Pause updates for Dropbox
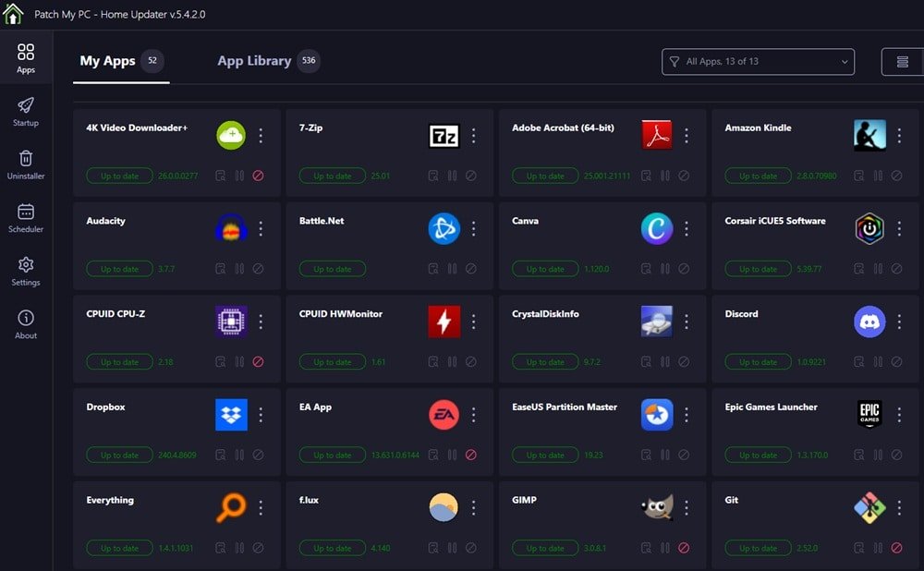This screenshot has height=571, width=924. coord(239,455)
